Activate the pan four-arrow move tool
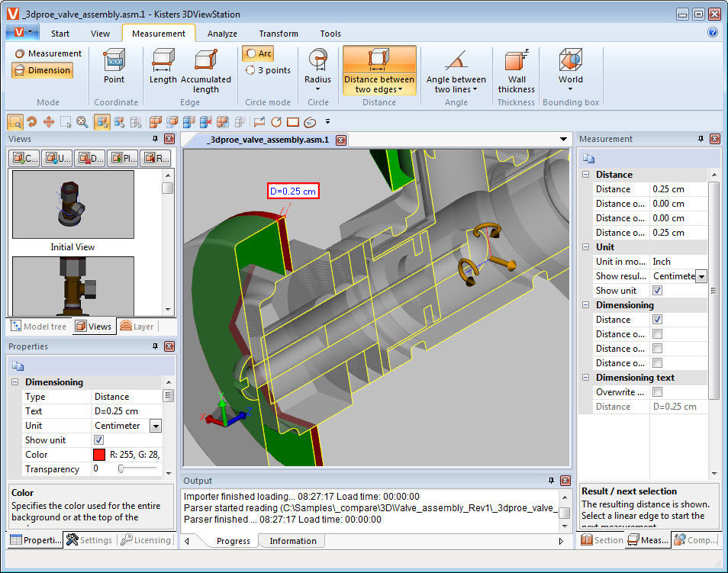Viewport: 728px width, 573px height. click(48, 122)
